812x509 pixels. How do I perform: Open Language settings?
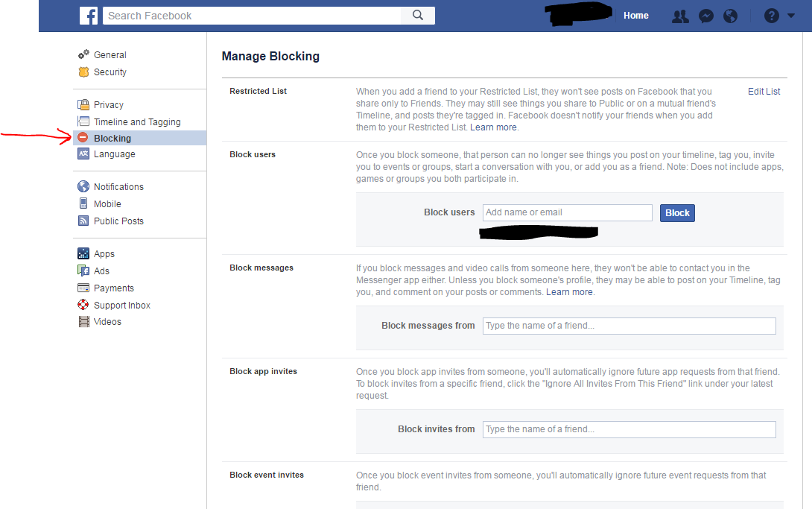[x=115, y=154]
